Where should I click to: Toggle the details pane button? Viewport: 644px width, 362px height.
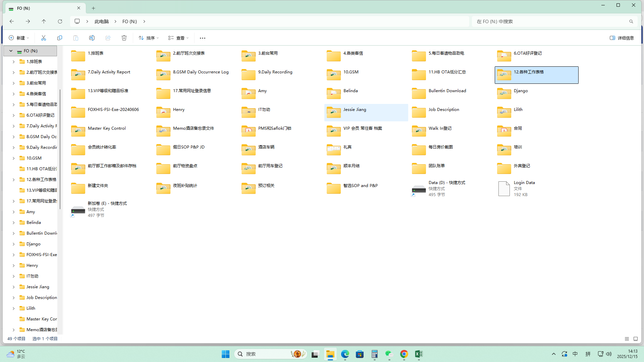622,38
